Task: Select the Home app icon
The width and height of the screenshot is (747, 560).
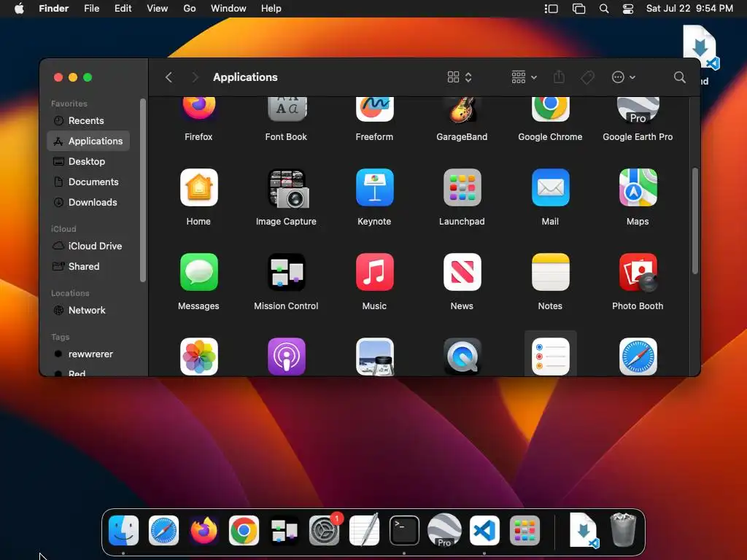Action: coord(198,187)
